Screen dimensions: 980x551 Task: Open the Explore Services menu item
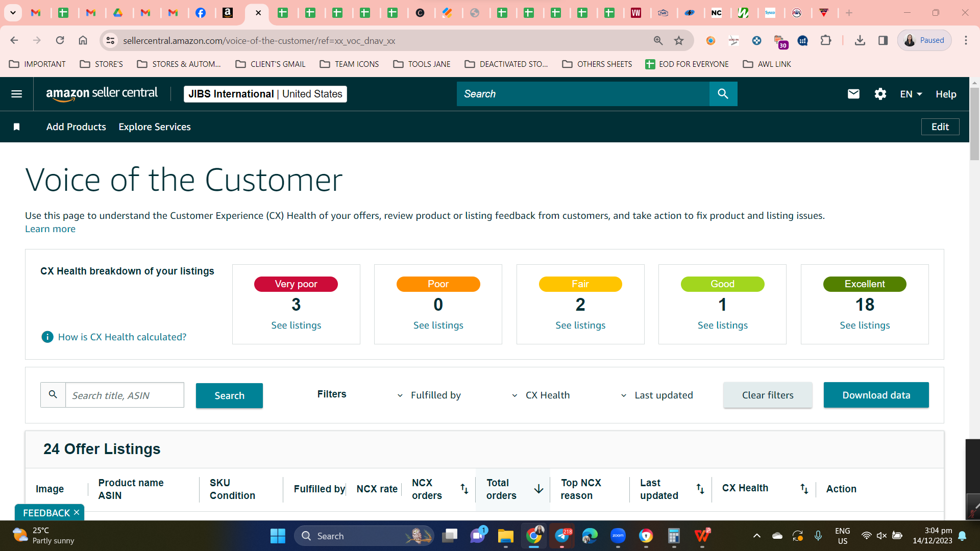pyautogui.click(x=155, y=127)
